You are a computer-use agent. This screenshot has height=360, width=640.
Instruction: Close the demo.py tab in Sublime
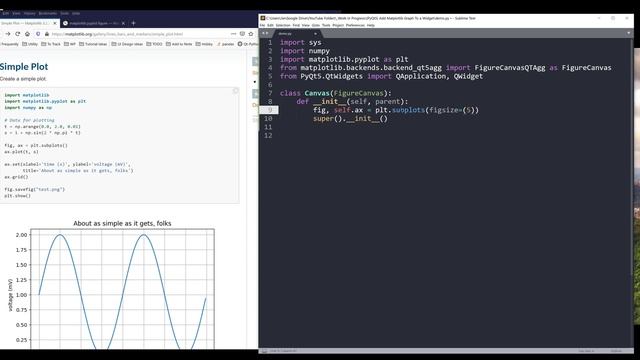[315, 33]
